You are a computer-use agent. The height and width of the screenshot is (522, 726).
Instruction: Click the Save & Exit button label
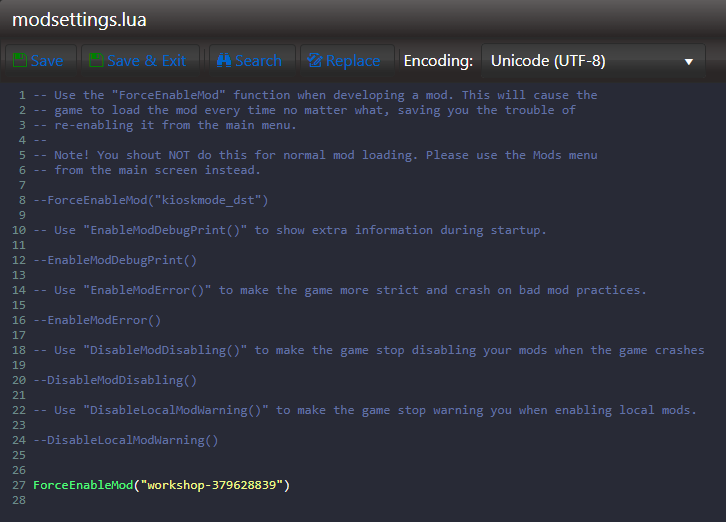click(147, 61)
